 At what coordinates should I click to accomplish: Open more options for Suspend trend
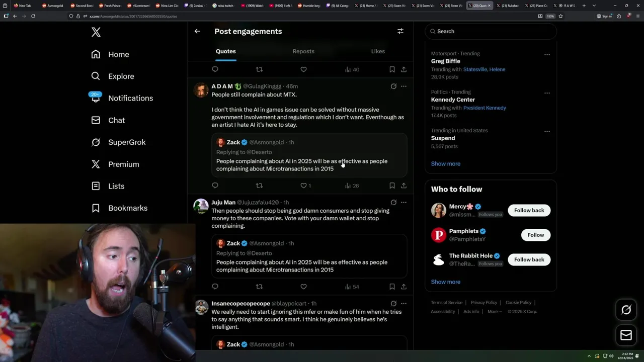pos(547,131)
